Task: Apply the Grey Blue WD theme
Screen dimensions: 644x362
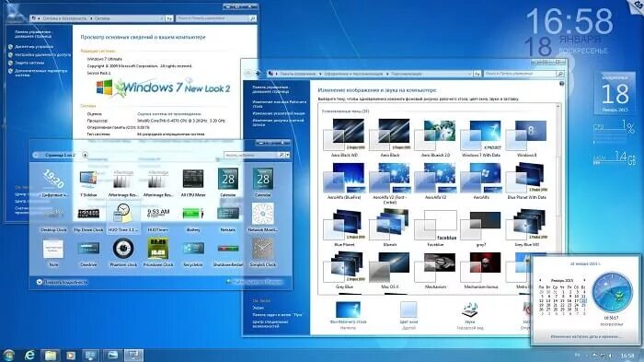Action: point(526,228)
